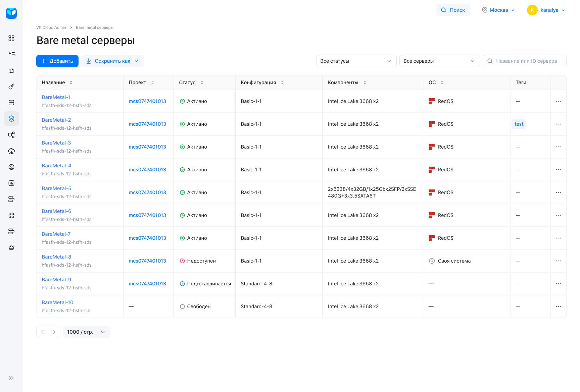Change rows per page from 1000 / стр.
The height and width of the screenshot is (392, 580).
point(86,332)
